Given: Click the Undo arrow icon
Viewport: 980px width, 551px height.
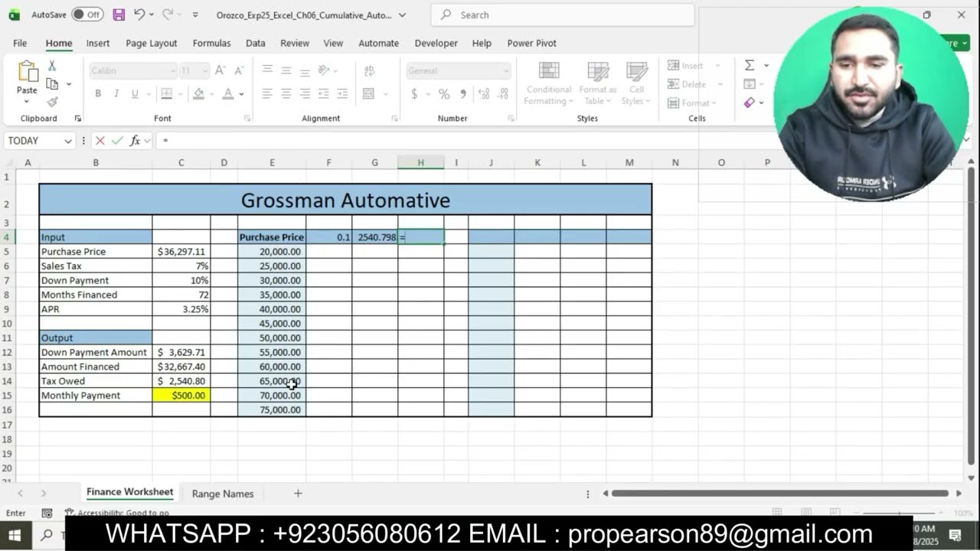Looking at the screenshot, I should (x=139, y=15).
